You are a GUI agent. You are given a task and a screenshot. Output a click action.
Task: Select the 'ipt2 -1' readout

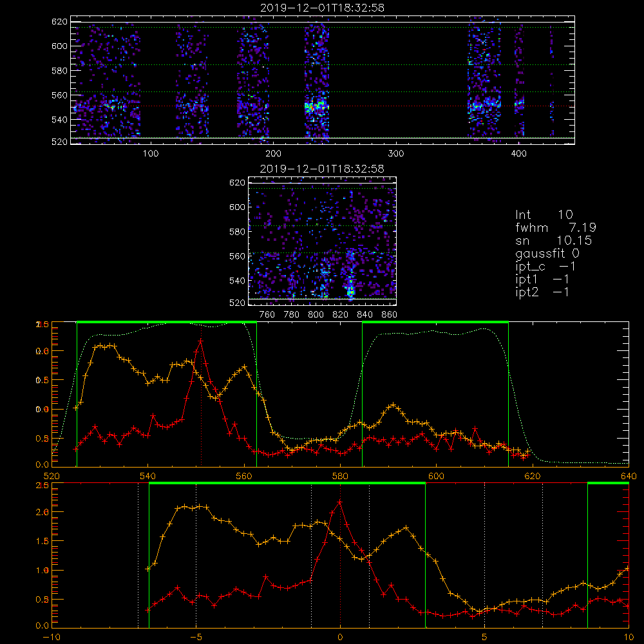[x=542, y=292]
